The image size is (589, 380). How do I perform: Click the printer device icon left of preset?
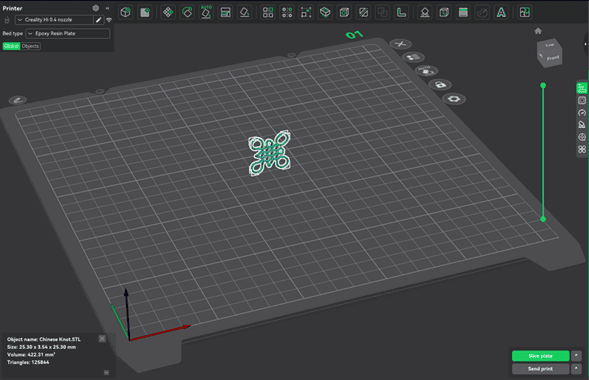6,20
